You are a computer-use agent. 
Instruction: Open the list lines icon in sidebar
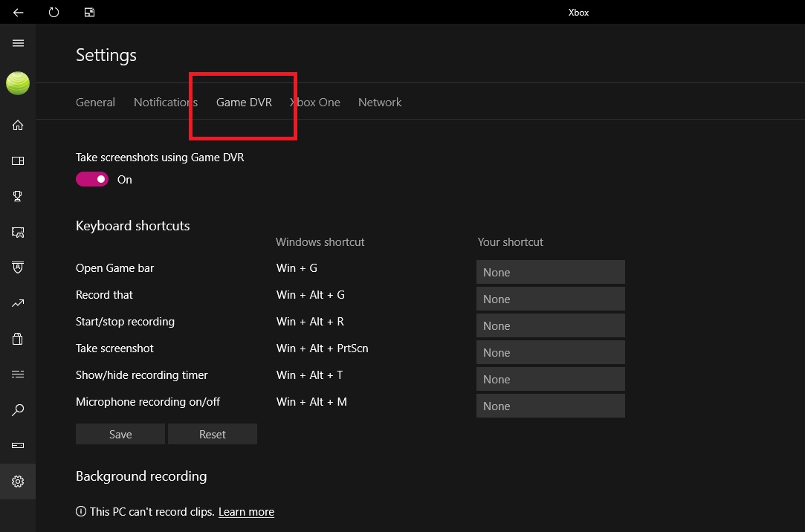pyautogui.click(x=18, y=374)
